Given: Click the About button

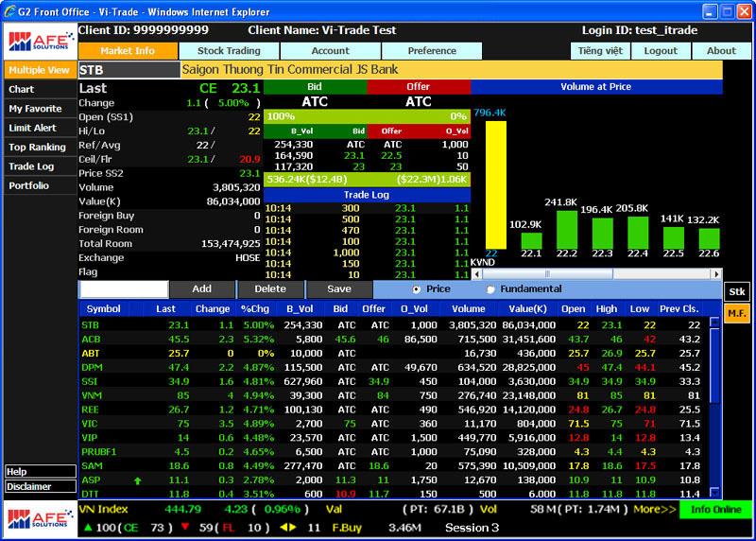Looking at the screenshot, I should 721,51.
